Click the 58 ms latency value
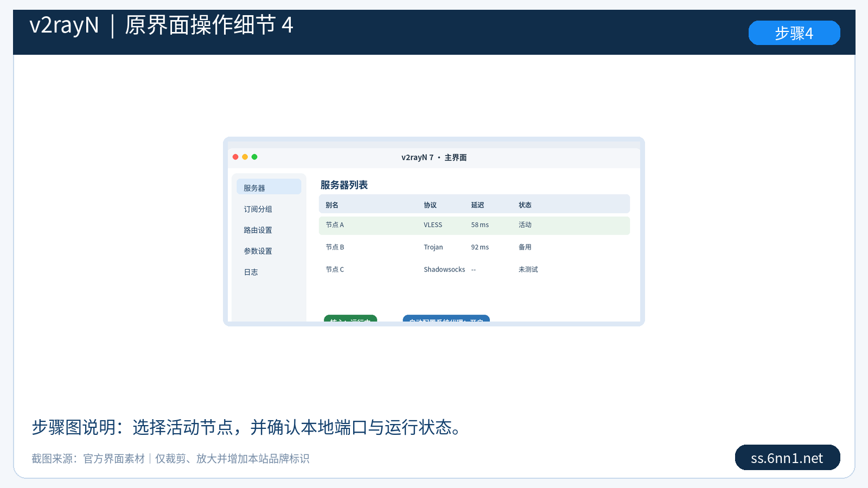The width and height of the screenshot is (868, 488). tap(480, 225)
